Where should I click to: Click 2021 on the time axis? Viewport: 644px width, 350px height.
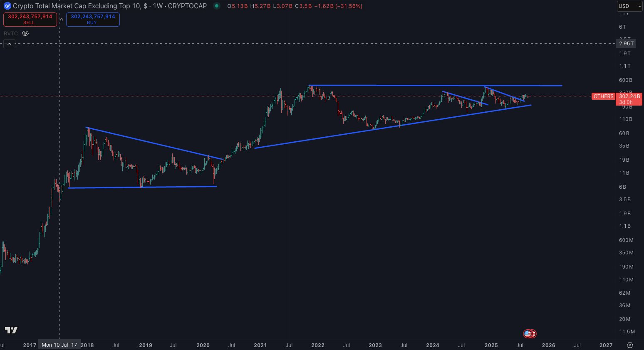260,345
